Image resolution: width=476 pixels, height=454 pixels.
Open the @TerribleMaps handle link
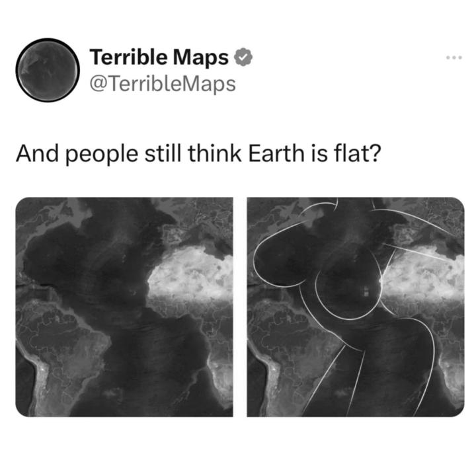[163, 85]
